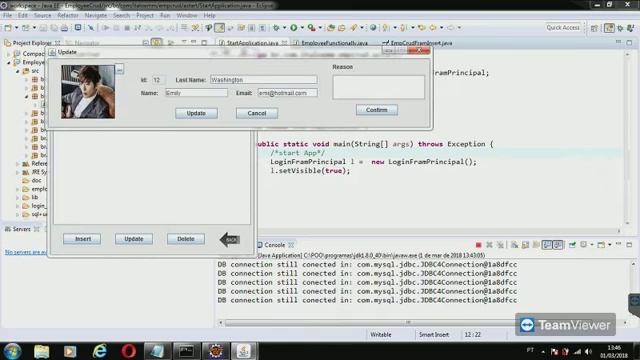Open the Source menu

(x=42, y=16)
